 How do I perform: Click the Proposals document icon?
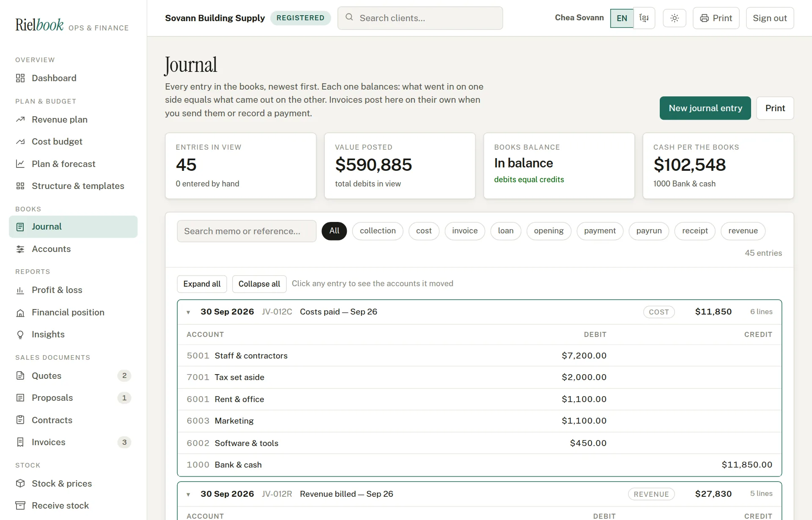coord(20,398)
